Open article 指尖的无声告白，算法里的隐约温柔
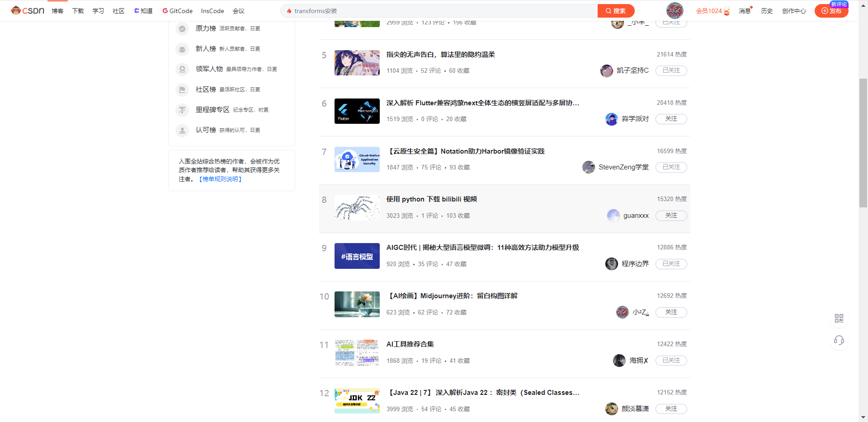The width and height of the screenshot is (868, 422). [441, 55]
